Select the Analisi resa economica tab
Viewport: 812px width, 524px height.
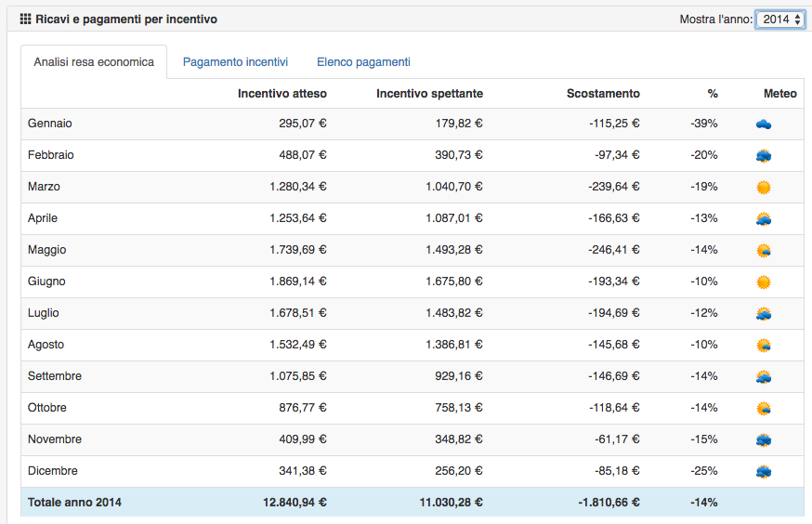point(94,62)
